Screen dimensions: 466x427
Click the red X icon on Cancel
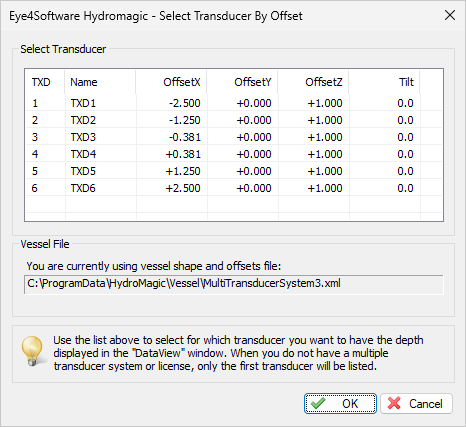click(394, 403)
